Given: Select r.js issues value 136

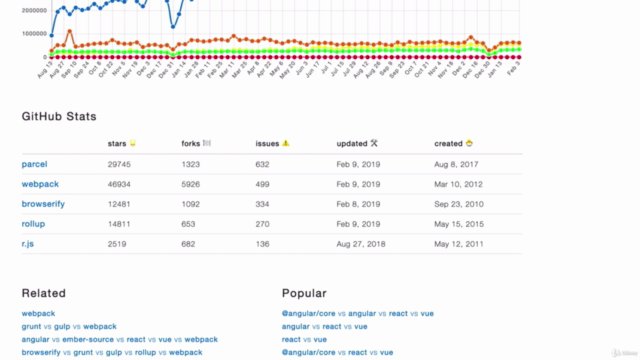Looking at the screenshot, I should tap(262, 244).
